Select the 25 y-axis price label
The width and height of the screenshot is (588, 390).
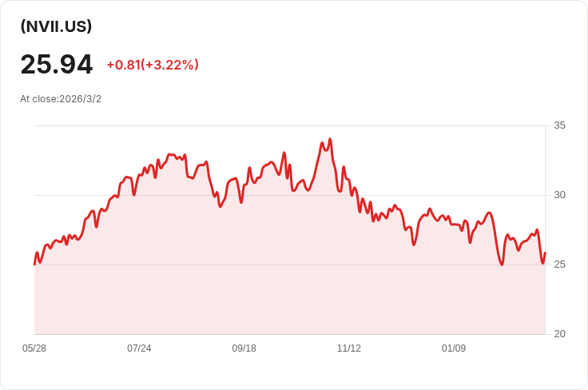559,265
